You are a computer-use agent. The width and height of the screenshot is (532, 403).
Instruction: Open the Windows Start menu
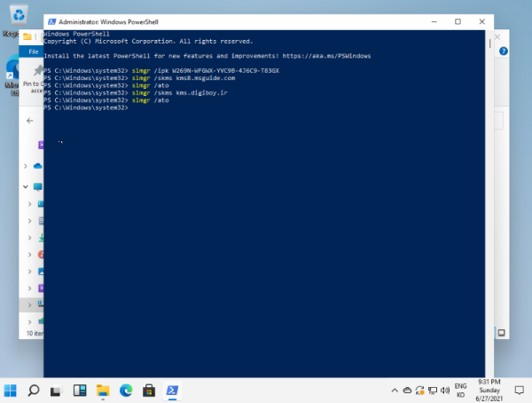[x=12, y=390]
